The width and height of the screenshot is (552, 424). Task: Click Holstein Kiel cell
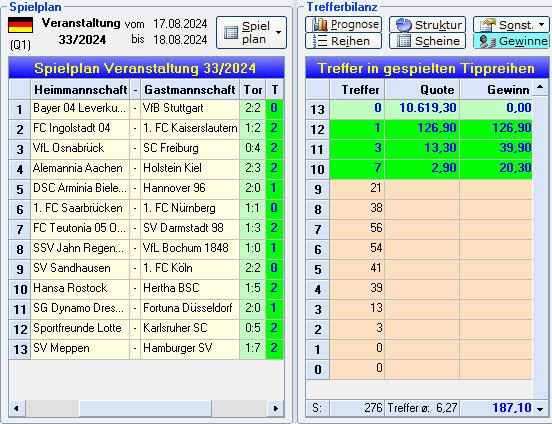(x=190, y=168)
